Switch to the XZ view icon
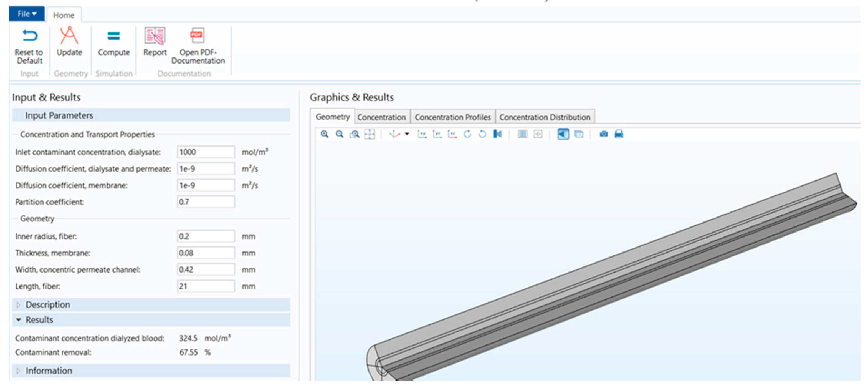Image resolution: width=868 pixels, height=388 pixels. click(452, 134)
